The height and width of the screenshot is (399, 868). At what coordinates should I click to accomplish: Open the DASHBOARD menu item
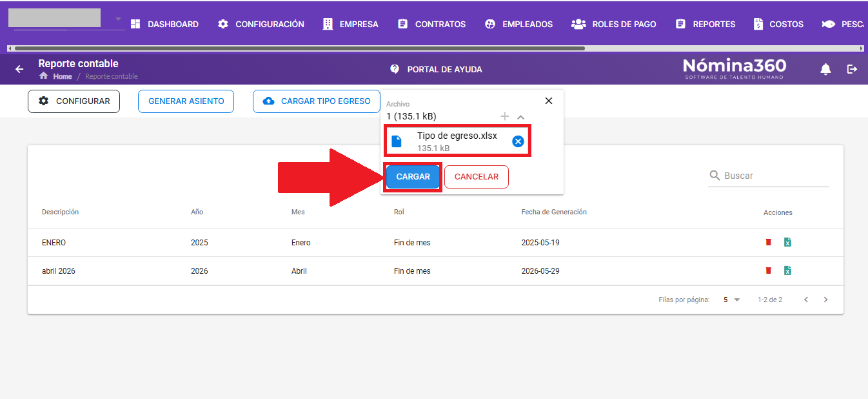point(164,24)
